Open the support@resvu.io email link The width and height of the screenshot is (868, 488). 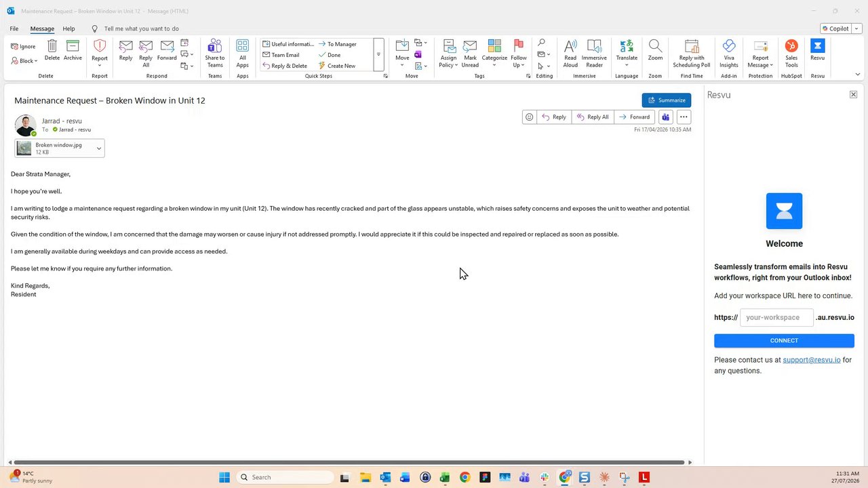coord(812,360)
